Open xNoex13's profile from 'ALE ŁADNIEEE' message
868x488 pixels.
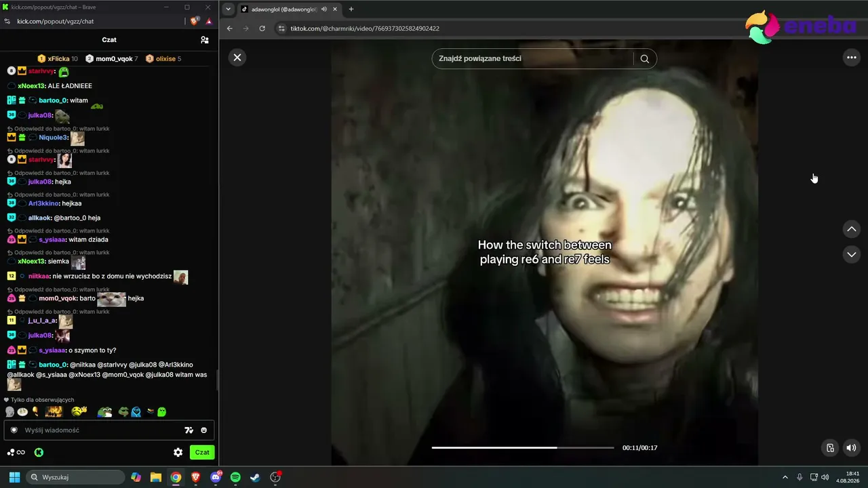point(31,86)
